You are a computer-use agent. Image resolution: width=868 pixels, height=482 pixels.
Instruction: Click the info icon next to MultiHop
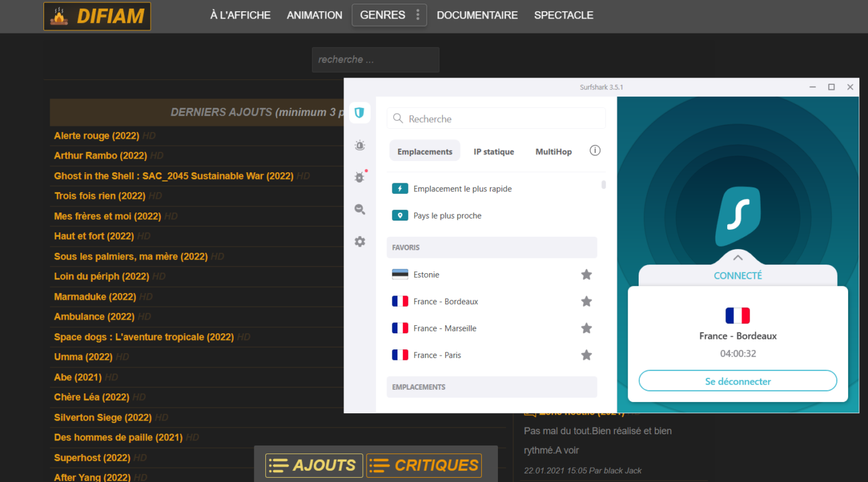click(x=595, y=151)
